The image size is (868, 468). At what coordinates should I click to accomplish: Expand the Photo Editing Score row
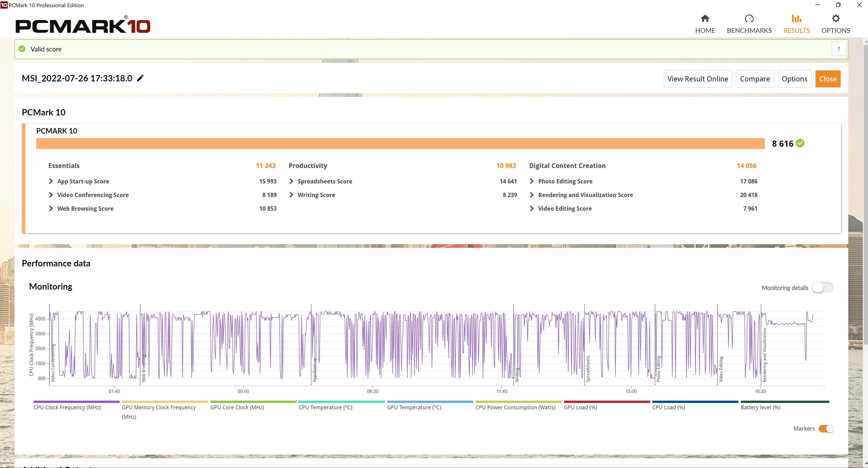click(x=531, y=181)
